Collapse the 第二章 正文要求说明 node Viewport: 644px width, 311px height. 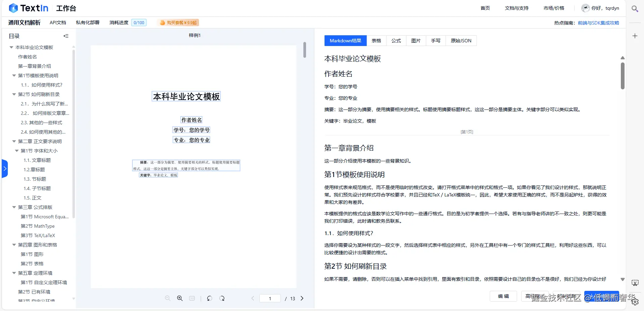tap(14, 141)
